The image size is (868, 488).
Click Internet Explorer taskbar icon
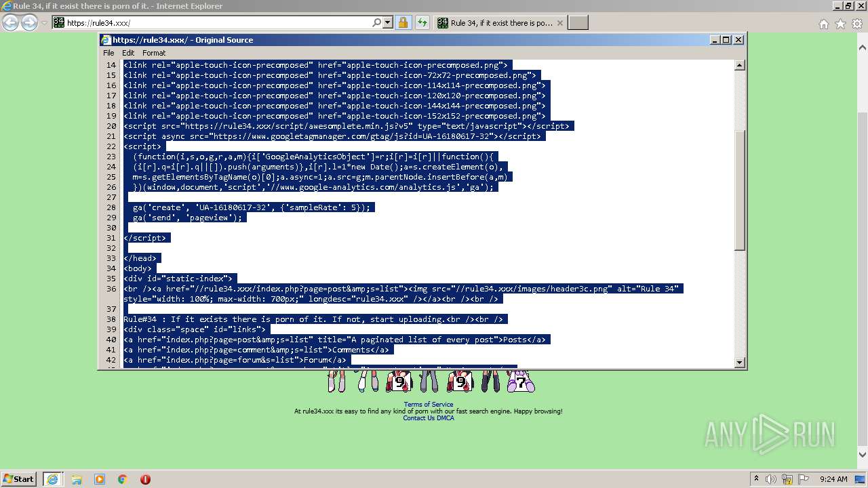tap(52, 479)
